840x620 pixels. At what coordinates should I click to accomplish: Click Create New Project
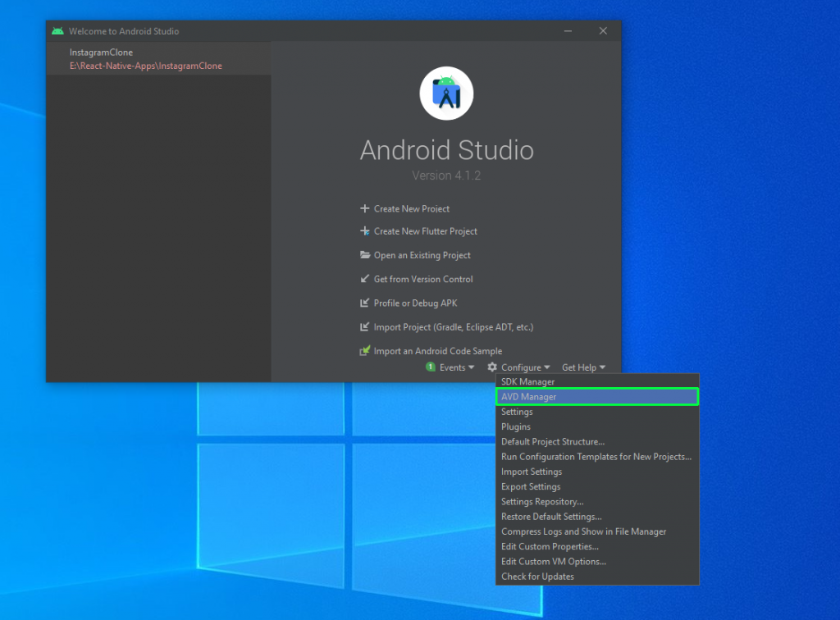[412, 209]
